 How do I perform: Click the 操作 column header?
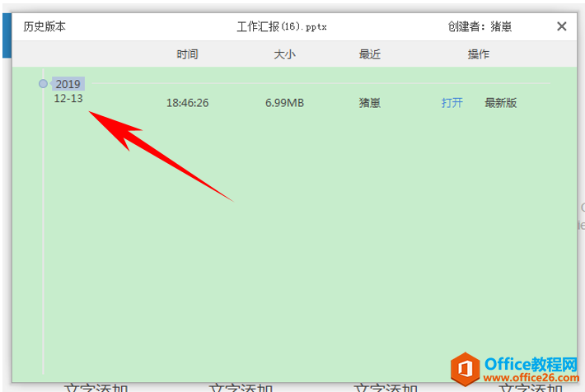tap(479, 54)
